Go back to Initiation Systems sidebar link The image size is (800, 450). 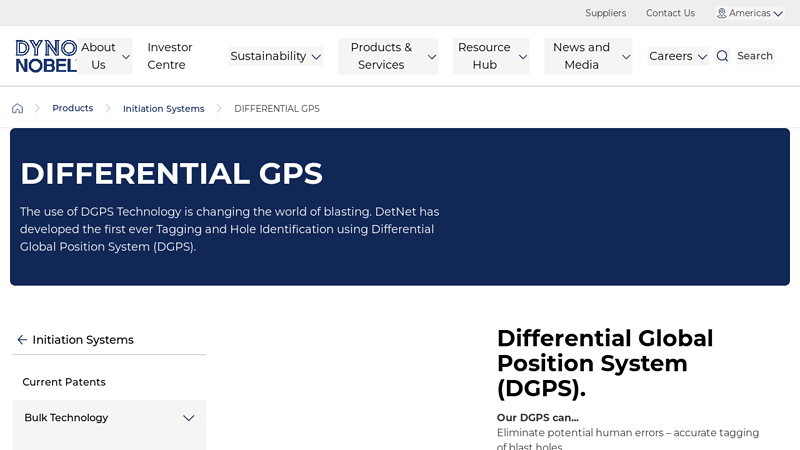tap(83, 340)
